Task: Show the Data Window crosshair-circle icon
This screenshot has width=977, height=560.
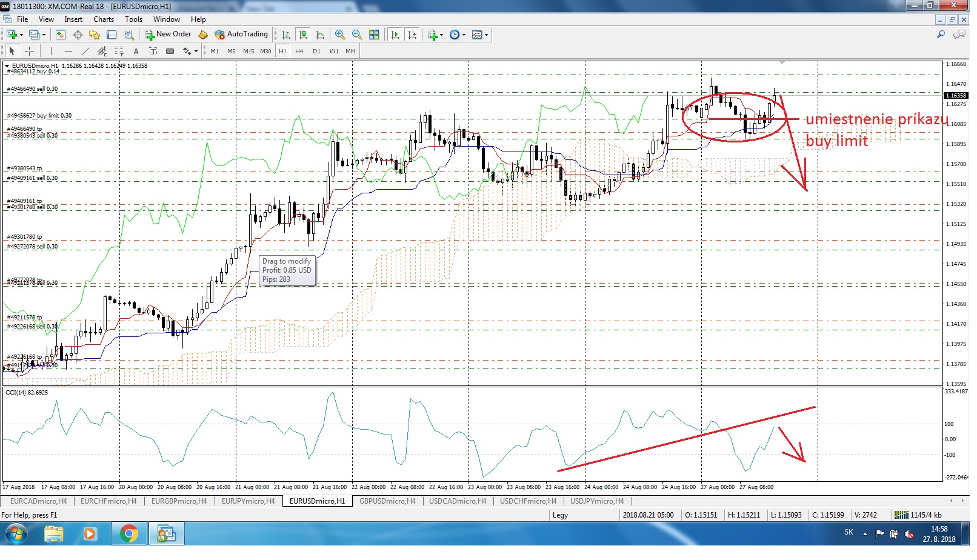Action: click(x=78, y=35)
